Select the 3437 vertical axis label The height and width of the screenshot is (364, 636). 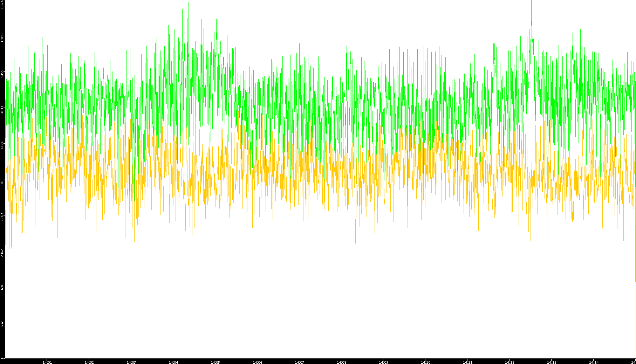coord(2,181)
